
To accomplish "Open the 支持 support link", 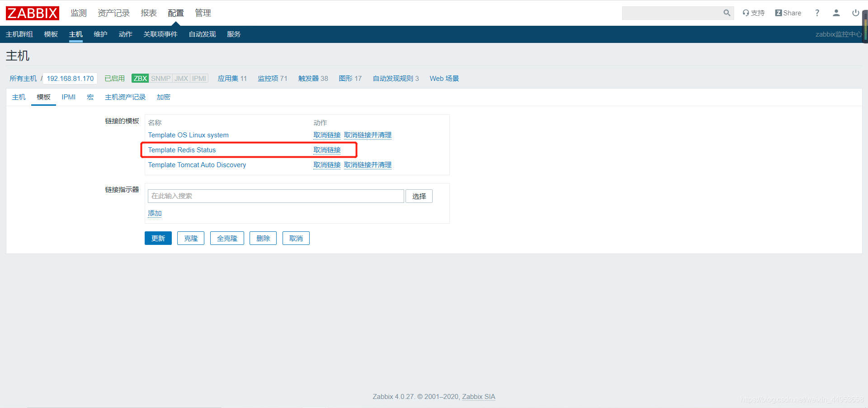I will (754, 13).
